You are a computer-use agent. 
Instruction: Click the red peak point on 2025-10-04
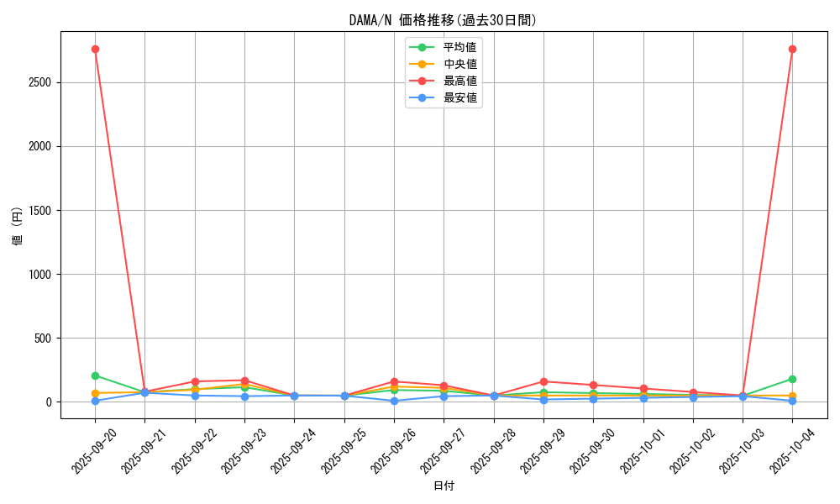pos(792,49)
